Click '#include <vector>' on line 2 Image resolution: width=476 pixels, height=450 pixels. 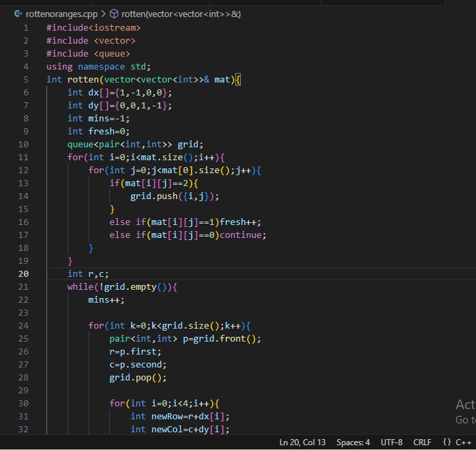(91, 41)
